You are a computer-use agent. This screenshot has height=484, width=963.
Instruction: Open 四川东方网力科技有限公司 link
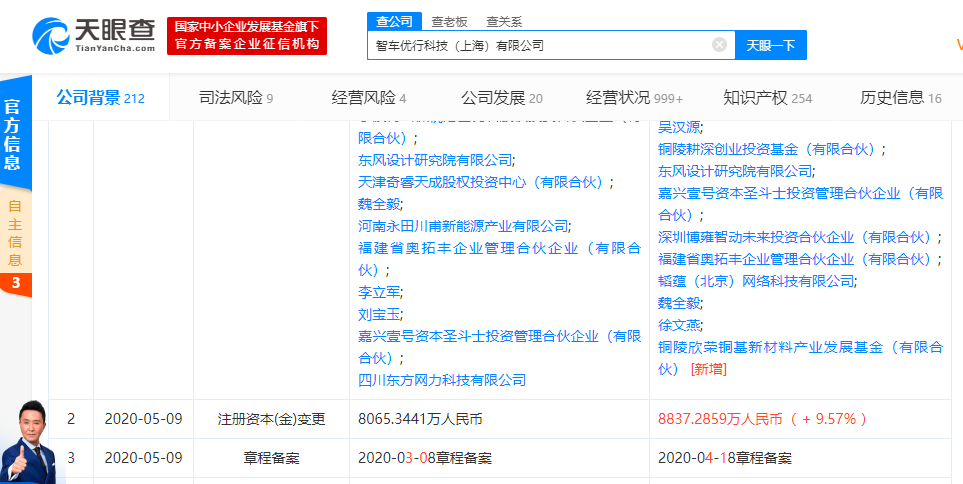coord(442,380)
